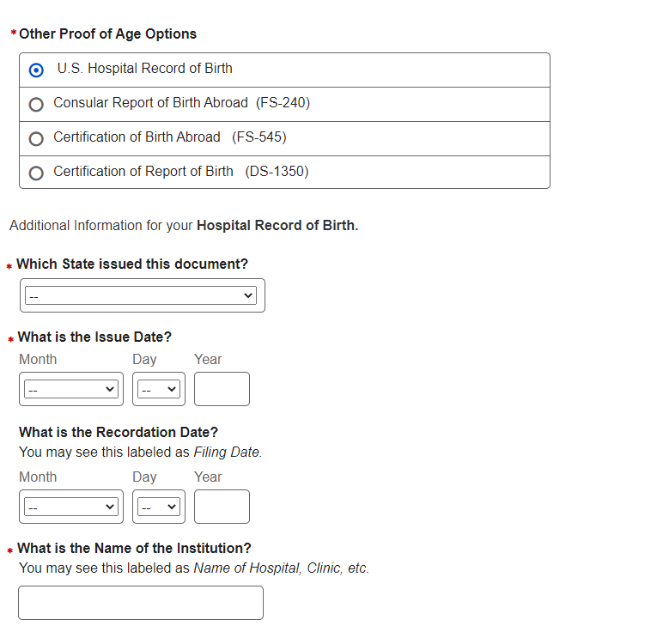
Task: Click the 'Which State issued this document?' label
Action: pyautogui.click(x=132, y=264)
